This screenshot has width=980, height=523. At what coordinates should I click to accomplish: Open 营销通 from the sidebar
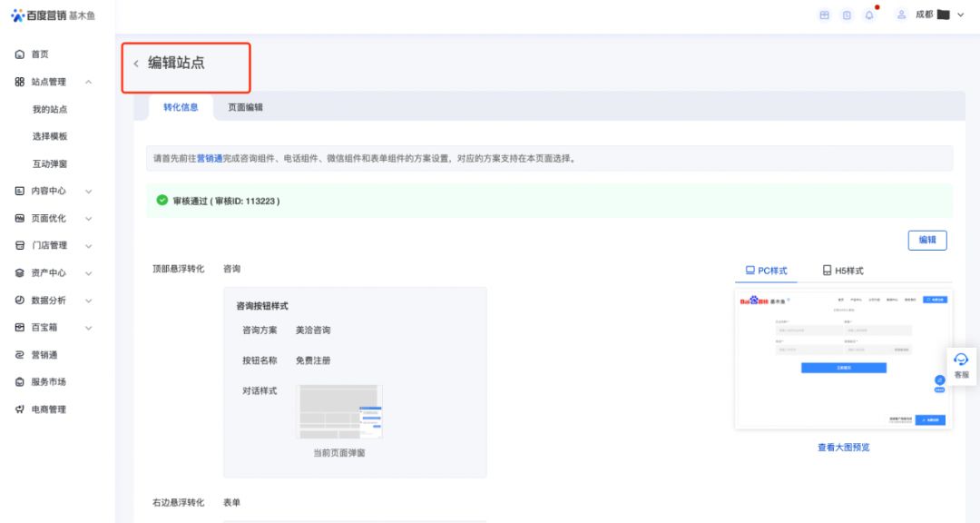coord(44,355)
